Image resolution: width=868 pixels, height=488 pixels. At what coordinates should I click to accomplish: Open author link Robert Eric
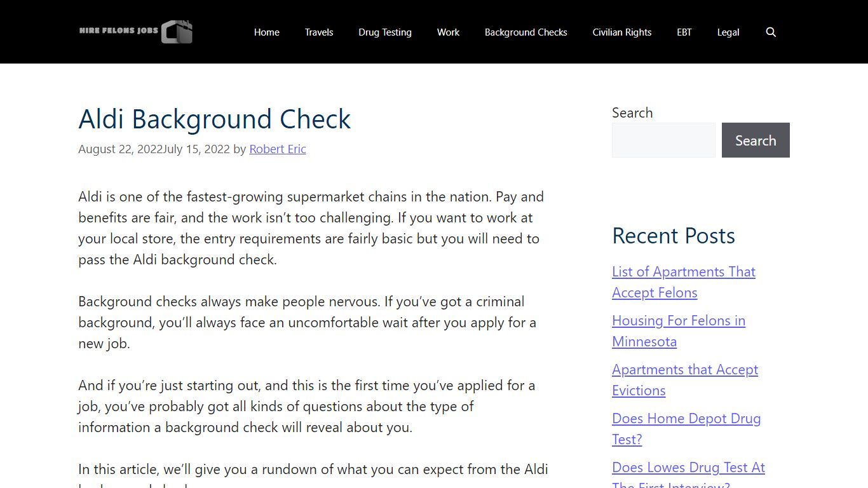[x=278, y=149]
